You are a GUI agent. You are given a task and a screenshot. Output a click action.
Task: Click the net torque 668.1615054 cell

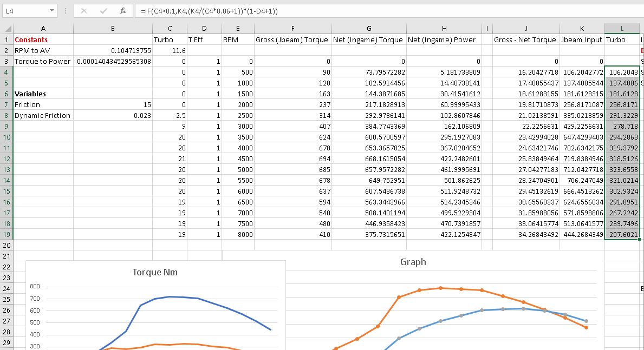[x=369, y=159]
